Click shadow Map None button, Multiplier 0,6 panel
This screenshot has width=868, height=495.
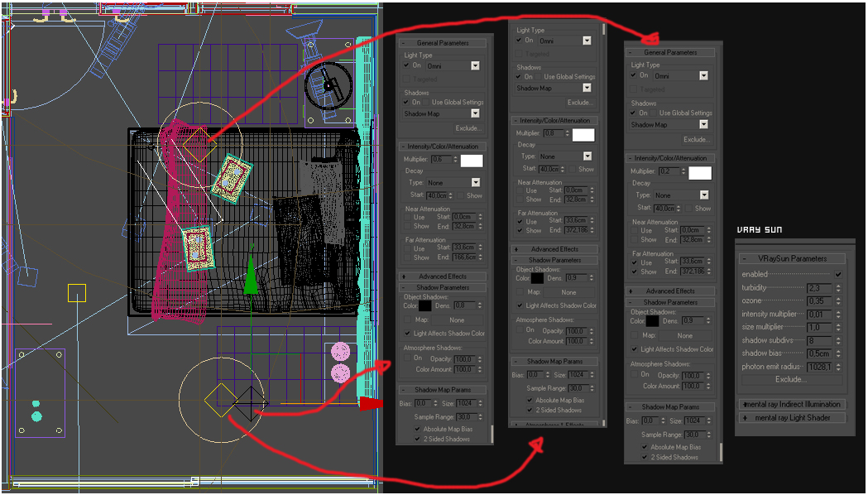457,320
